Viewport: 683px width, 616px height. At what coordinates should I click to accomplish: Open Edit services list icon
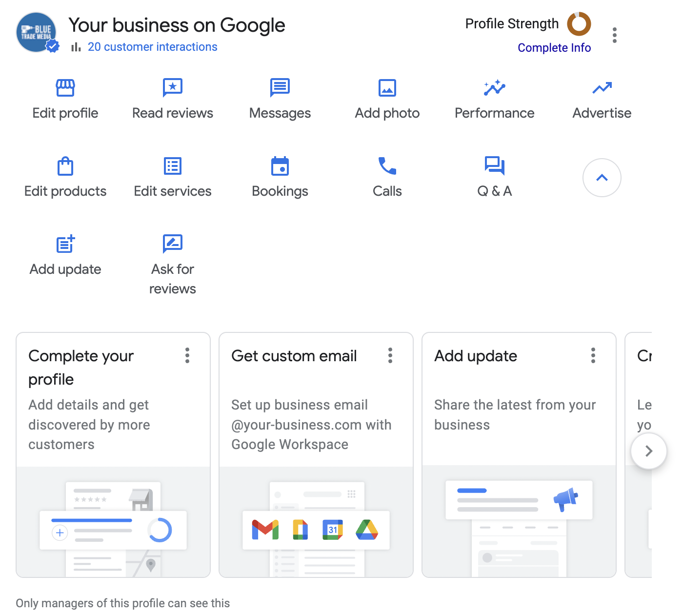[x=173, y=166]
